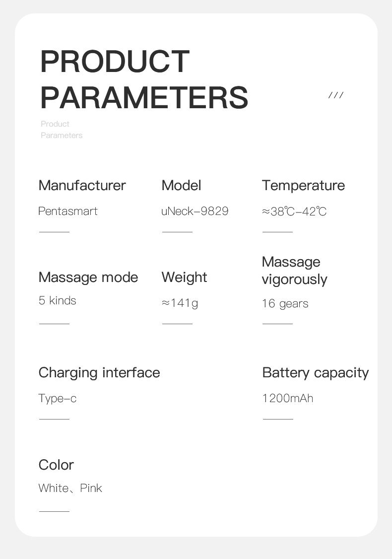Click the PRODUCT PARAMETERS heading
Viewport: 392px width, 559px height.
pos(144,79)
